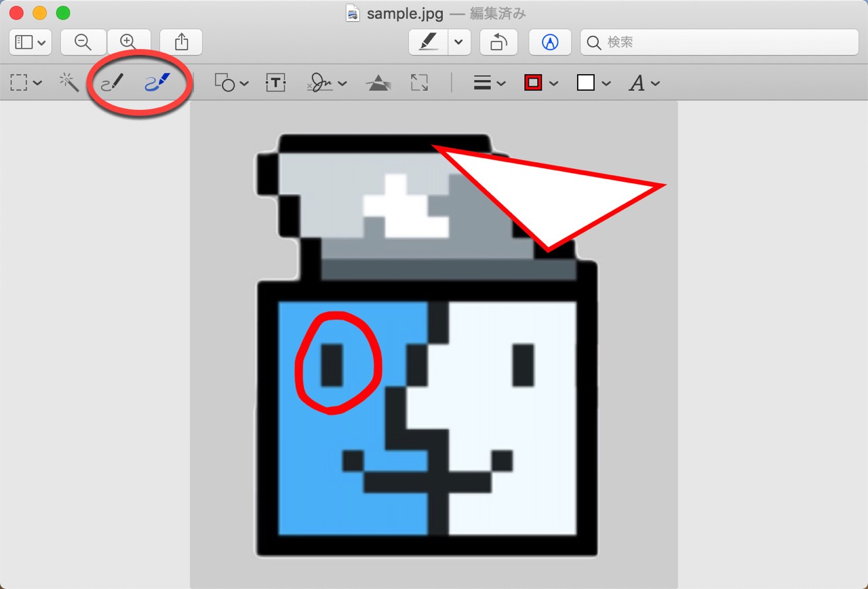Screen dimensions: 868x589
Task: Click the 編集済み status in title
Action: tap(497, 14)
